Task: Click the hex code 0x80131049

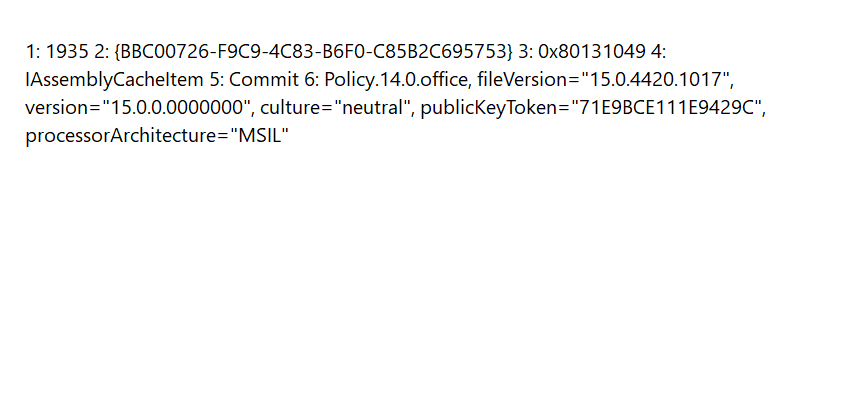Action: tap(592, 52)
